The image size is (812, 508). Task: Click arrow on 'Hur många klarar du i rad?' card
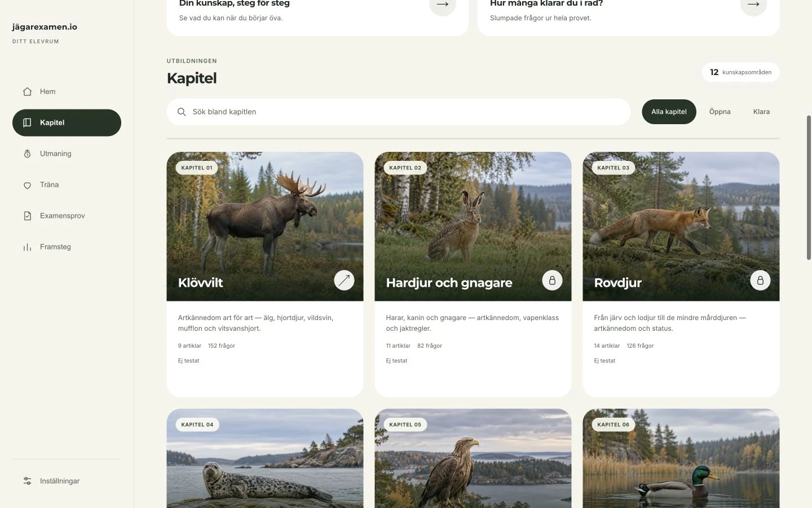click(753, 6)
